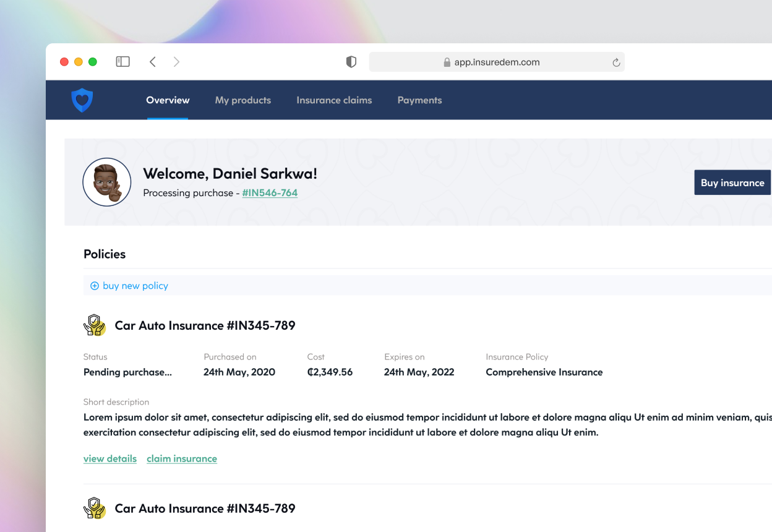Screen dimensions: 772x532
Task: Reload the page with the refresh icon
Action: click(x=615, y=62)
